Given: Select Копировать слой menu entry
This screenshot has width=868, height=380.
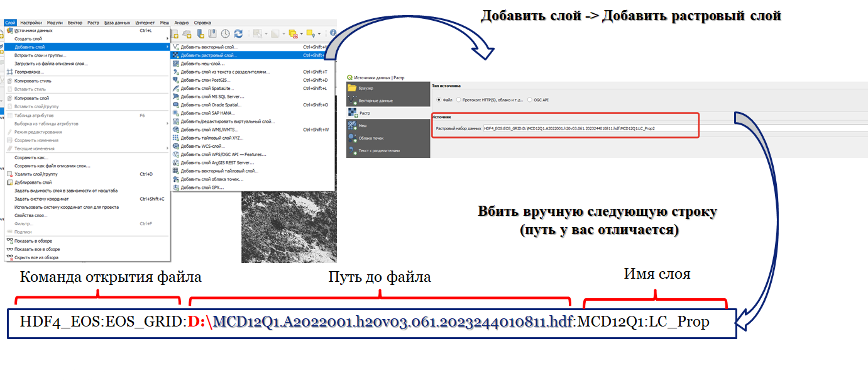Looking at the screenshot, I should pos(87,98).
